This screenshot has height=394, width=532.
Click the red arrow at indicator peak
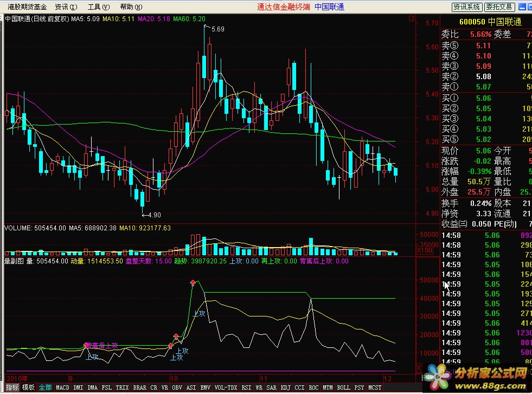(x=193, y=282)
